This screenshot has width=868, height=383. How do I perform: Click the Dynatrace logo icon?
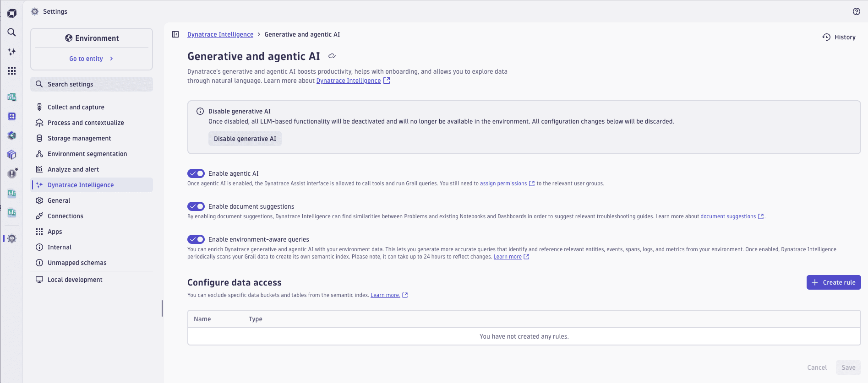[12, 13]
